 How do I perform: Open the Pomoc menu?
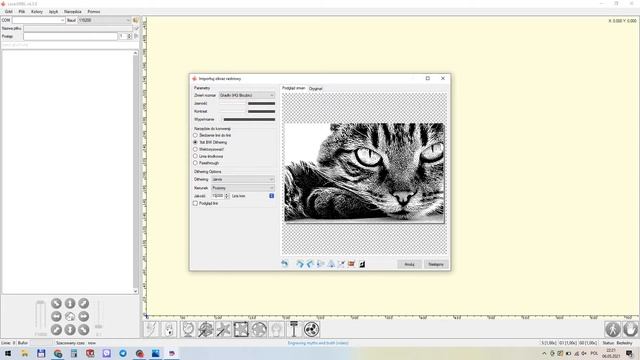(x=93, y=11)
